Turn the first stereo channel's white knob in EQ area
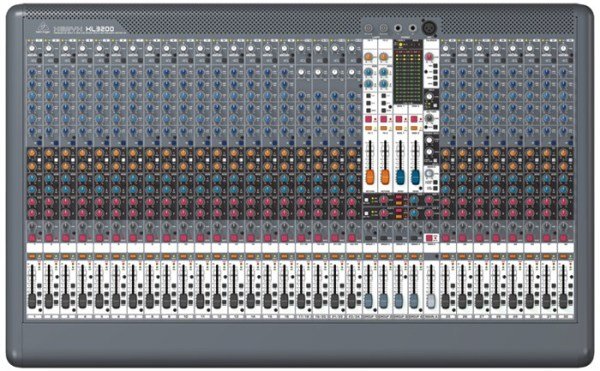Viewport: 600px width, 371px height. click(302, 72)
